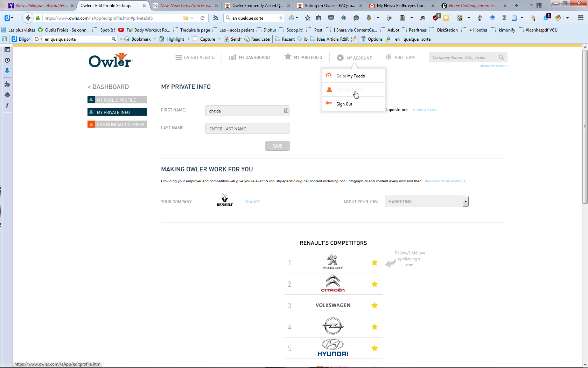Screen dimensions: 588x368
Task: Open URL bar history dropdown arrow
Action: pyautogui.click(x=192, y=18)
